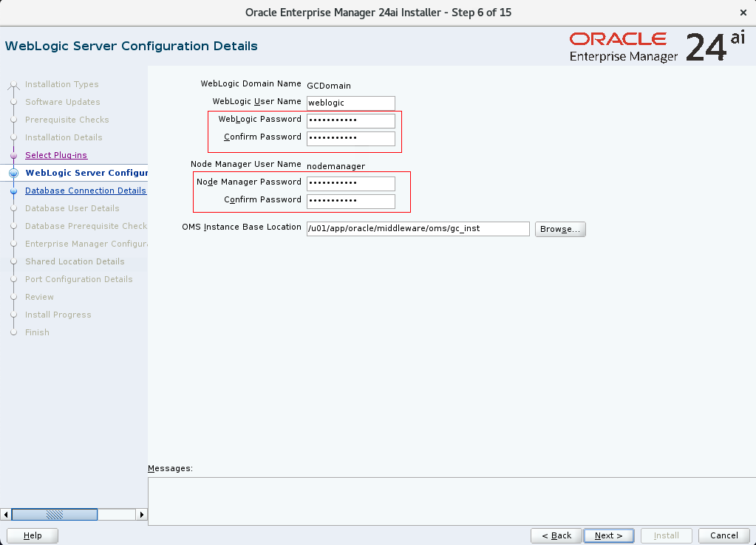Click the Prerequisite Checks step
The height and width of the screenshot is (545, 756).
click(67, 120)
